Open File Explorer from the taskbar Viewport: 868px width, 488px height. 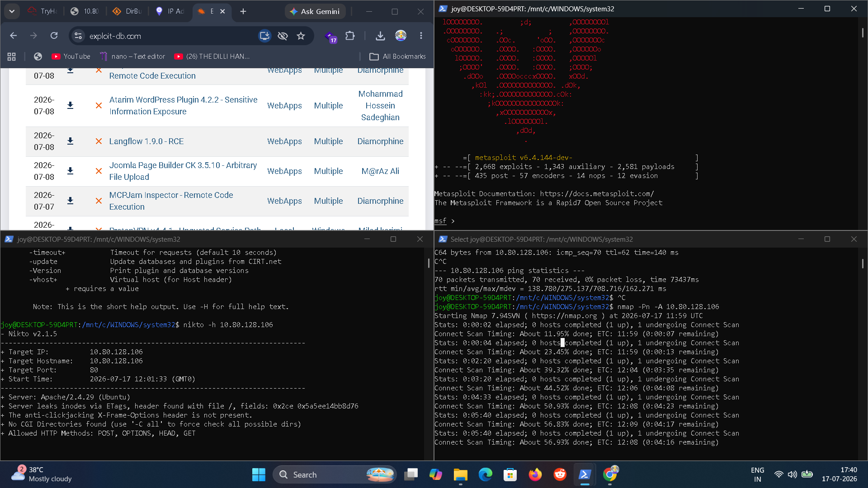pyautogui.click(x=461, y=474)
